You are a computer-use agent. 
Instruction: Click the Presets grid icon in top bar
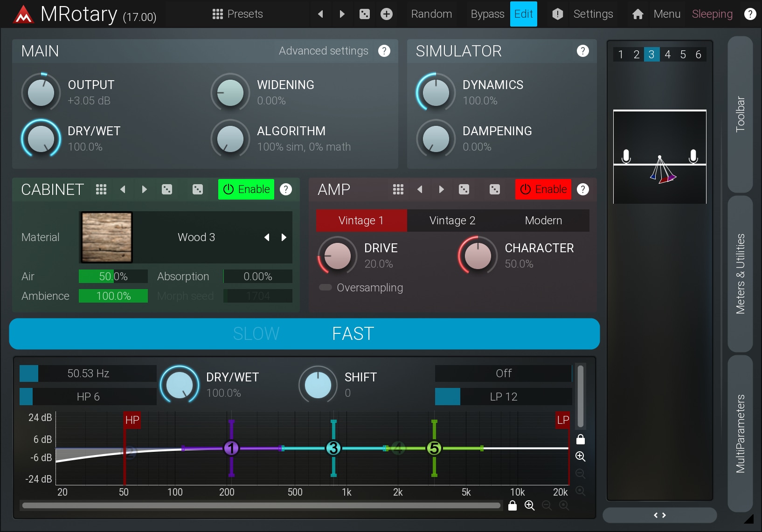click(x=217, y=14)
